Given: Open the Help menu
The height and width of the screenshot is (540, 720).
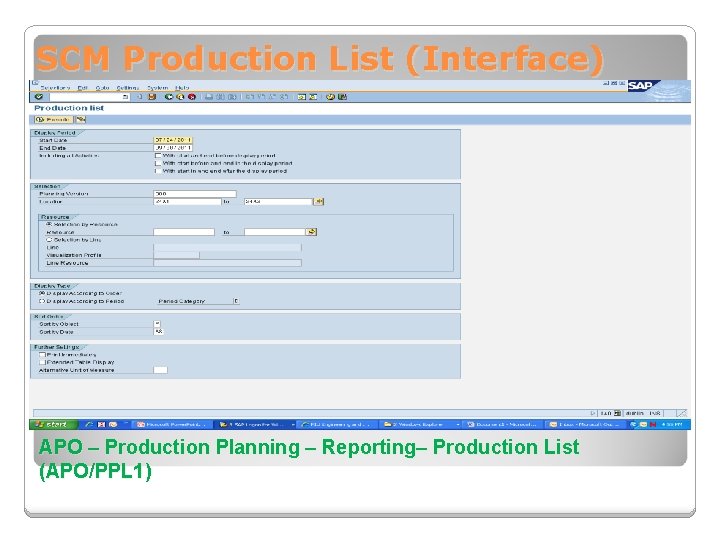Looking at the screenshot, I should click(x=182, y=88).
